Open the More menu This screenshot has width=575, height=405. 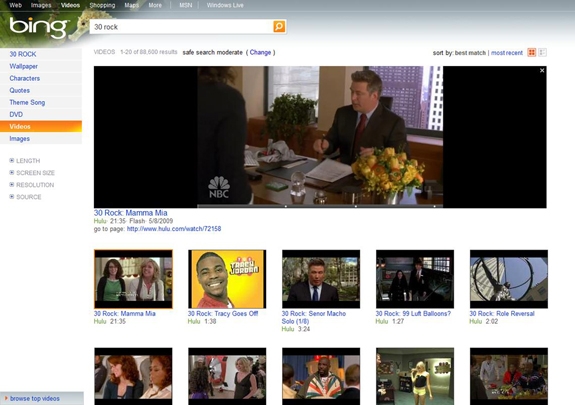pos(155,5)
